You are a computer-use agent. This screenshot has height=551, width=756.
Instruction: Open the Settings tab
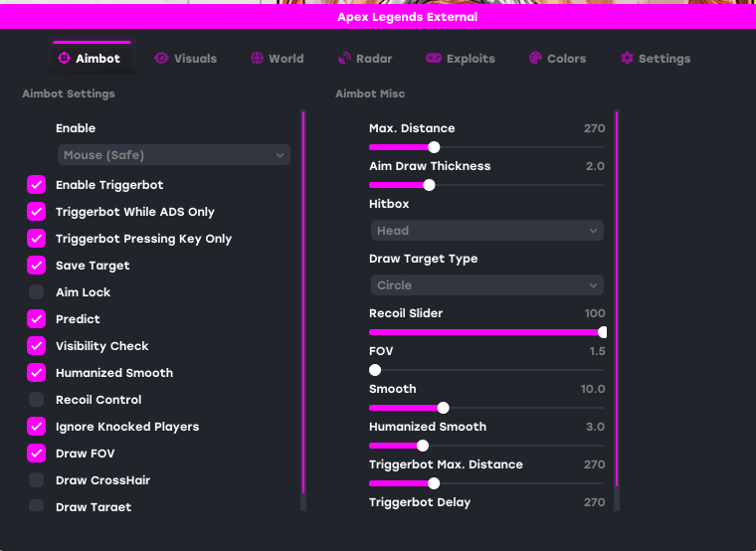pos(656,59)
